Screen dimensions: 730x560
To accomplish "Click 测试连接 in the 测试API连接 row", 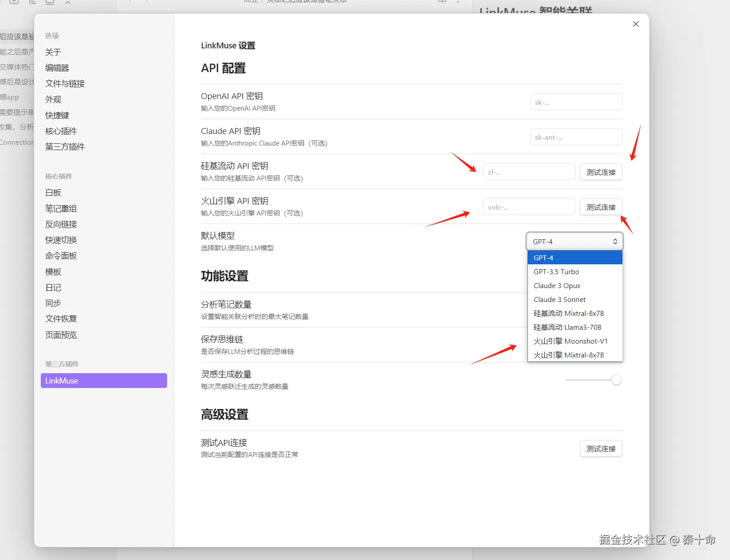I will click(x=601, y=448).
